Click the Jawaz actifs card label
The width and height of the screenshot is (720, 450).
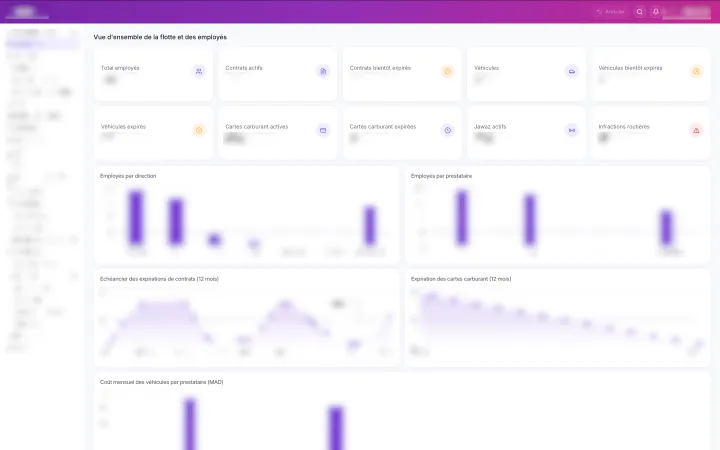click(490, 127)
